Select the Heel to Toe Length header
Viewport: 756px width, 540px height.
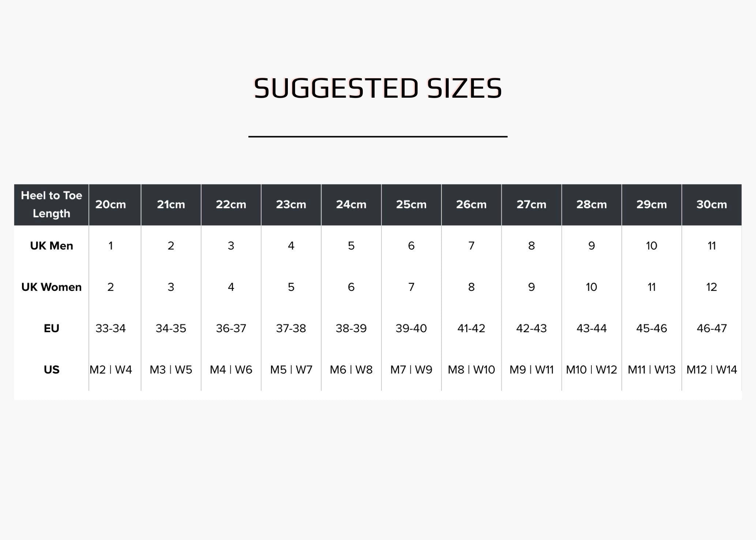(x=52, y=205)
